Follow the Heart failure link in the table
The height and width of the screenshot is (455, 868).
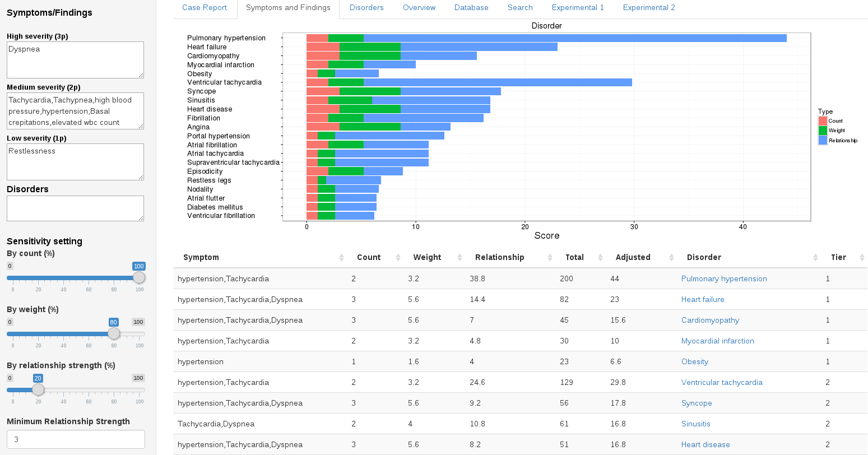pos(703,300)
